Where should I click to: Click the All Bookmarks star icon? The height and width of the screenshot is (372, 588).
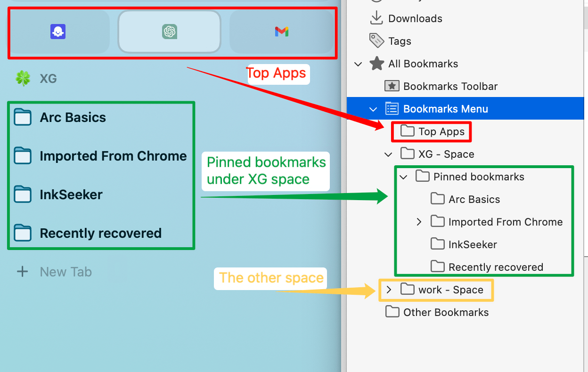click(x=377, y=63)
